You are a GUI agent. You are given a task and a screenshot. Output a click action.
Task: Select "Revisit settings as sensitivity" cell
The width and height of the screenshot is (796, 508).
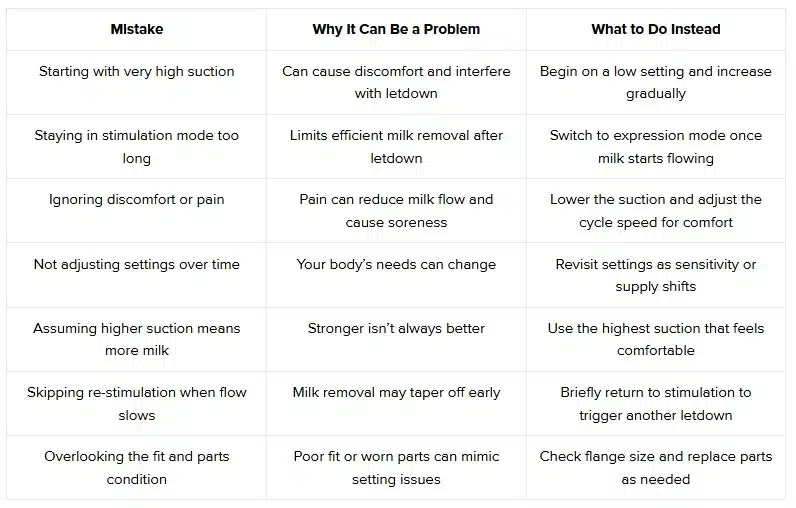(655, 274)
